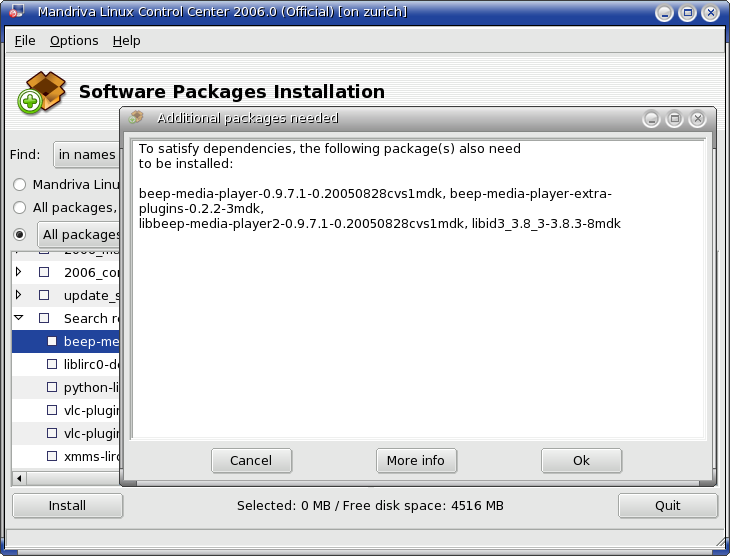Collapse the Search results tree node

[x=19, y=318]
